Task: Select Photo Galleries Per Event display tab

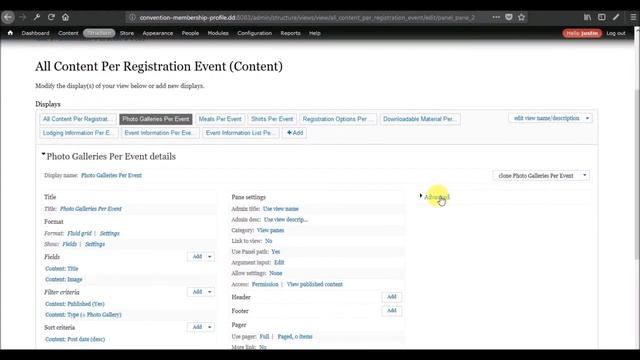Action: point(156,119)
